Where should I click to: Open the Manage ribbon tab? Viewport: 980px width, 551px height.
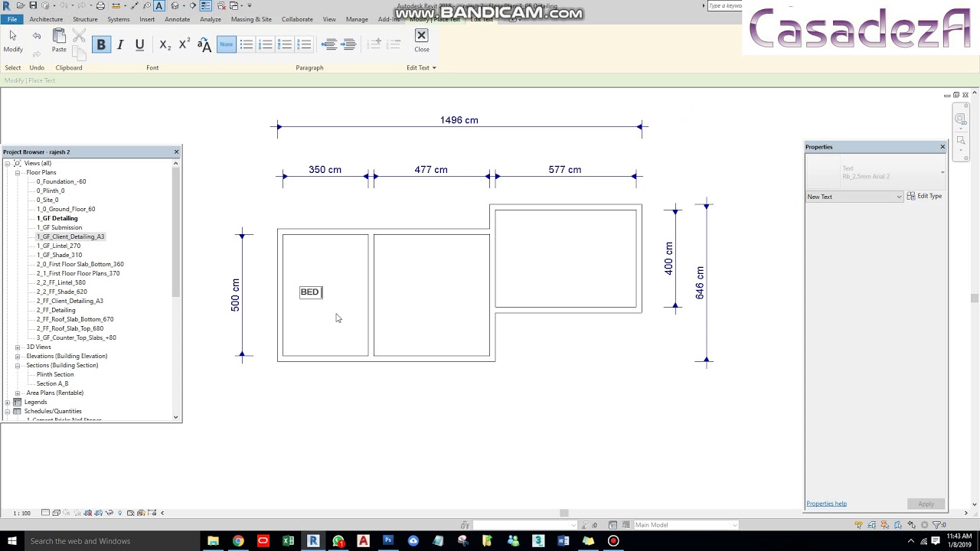(x=357, y=19)
